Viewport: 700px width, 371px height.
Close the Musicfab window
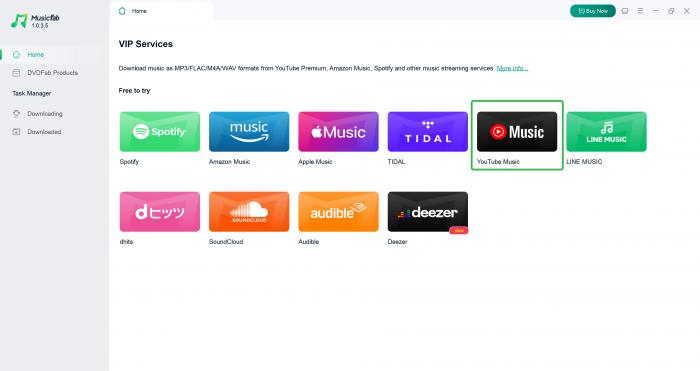(x=687, y=11)
